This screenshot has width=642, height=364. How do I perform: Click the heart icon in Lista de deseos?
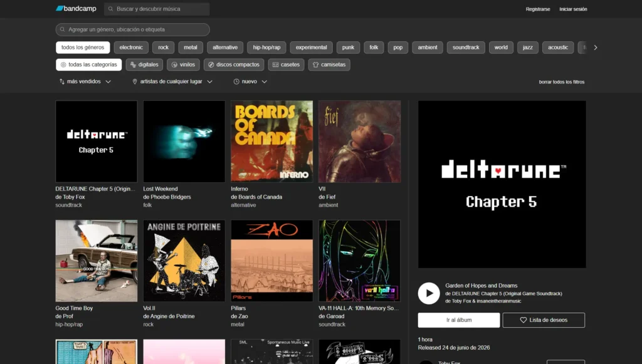pyautogui.click(x=524, y=320)
